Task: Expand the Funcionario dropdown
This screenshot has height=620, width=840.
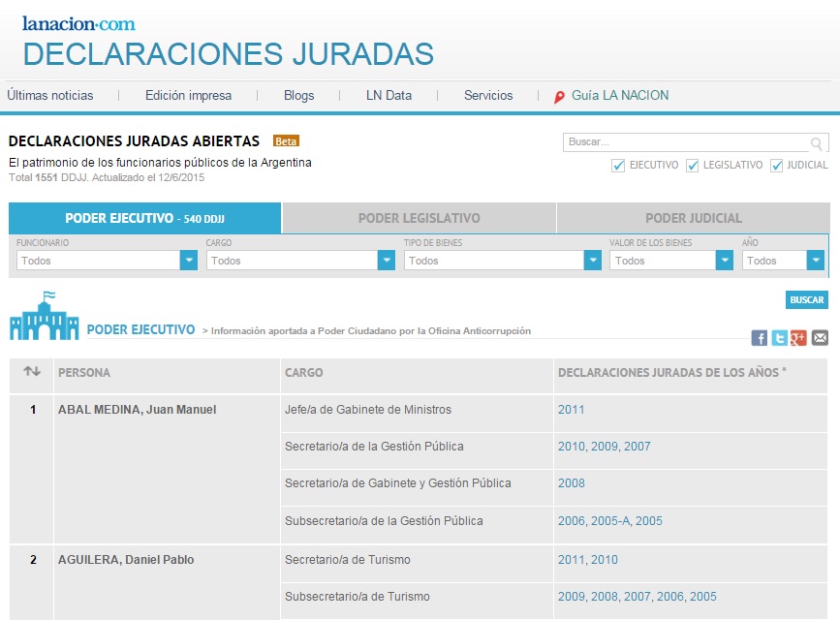Action: point(108,261)
